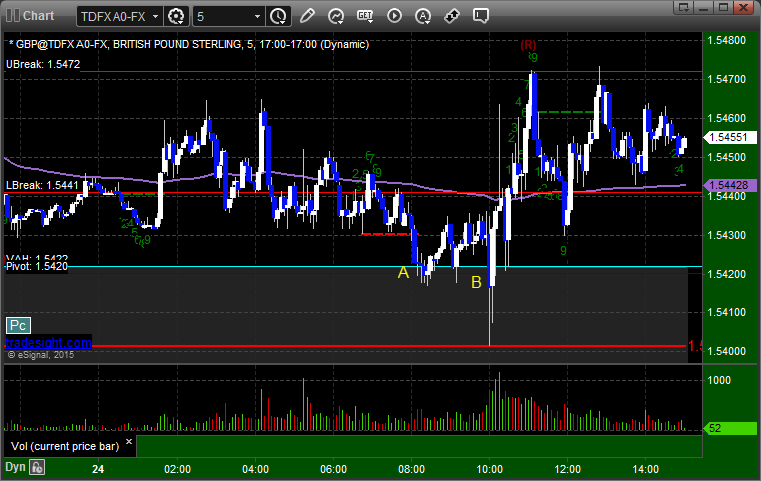This screenshot has height=481, width=761.
Task: Click the Pivot: 1.5420 label
Action: click(x=37, y=266)
